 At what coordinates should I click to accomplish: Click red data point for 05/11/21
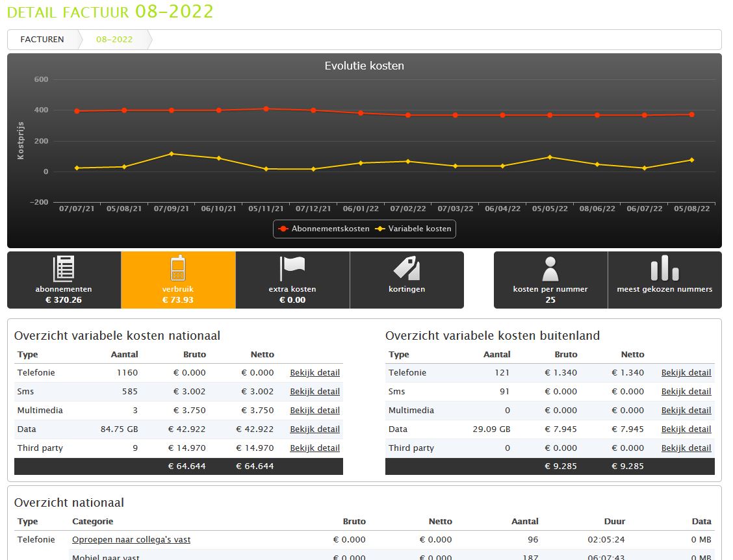pyautogui.click(x=266, y=109)
